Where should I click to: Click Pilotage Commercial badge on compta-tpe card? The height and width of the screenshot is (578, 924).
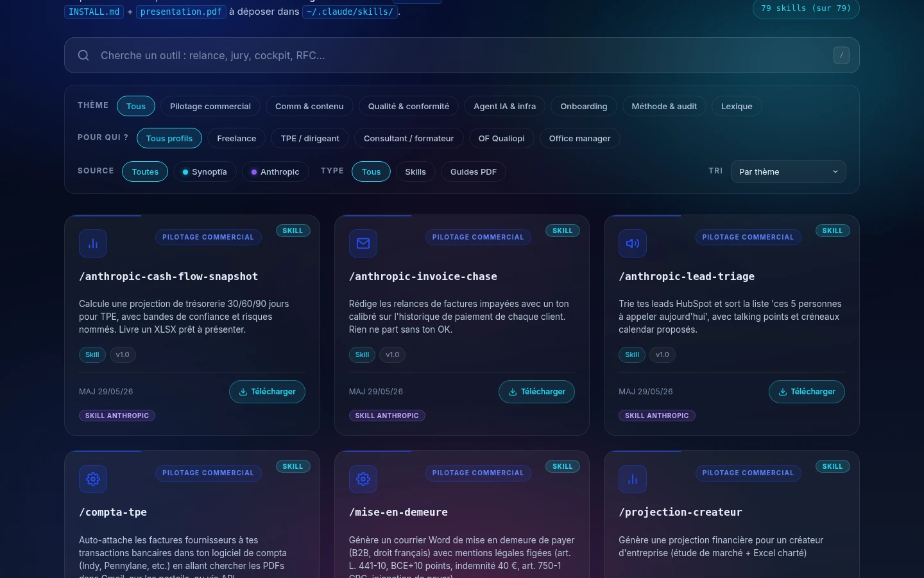[208, 473]
